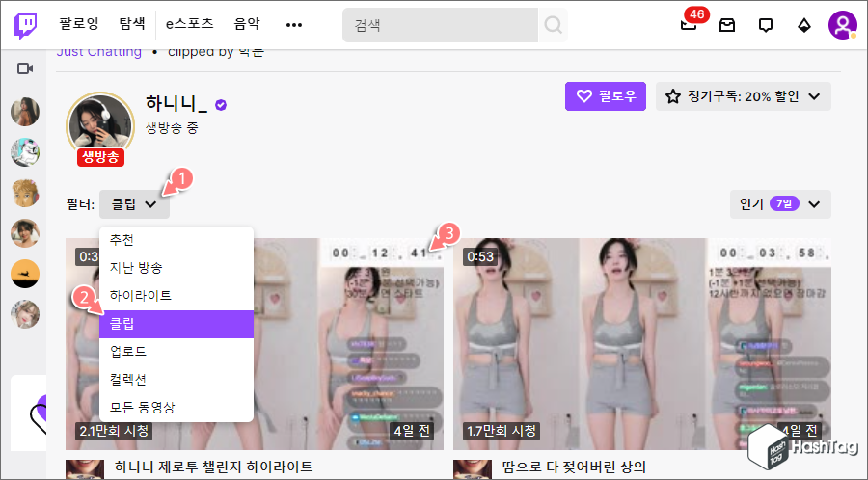Open 하니니 제로투 챌린지 하이라이트 title
The image size is (868, 480).
pos(214,467)
